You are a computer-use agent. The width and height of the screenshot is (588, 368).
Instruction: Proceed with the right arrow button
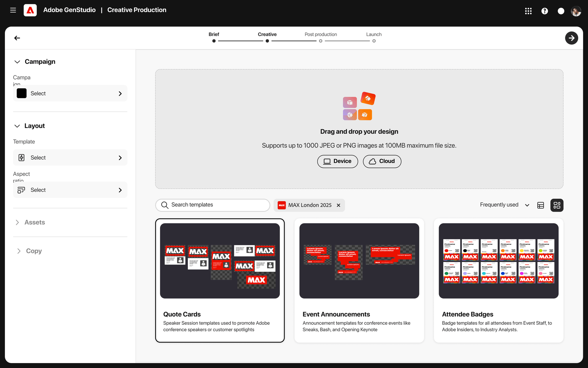571,38
